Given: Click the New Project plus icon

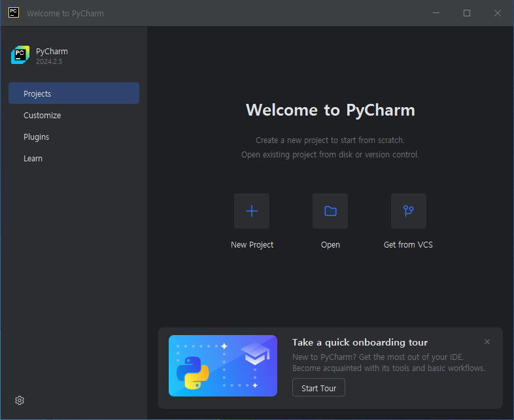Looking at the screenshot, I should (x=252, y=211).
